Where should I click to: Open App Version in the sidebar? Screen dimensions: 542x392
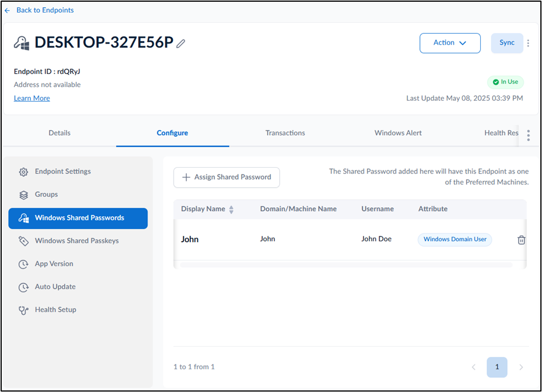click(78, 264)
